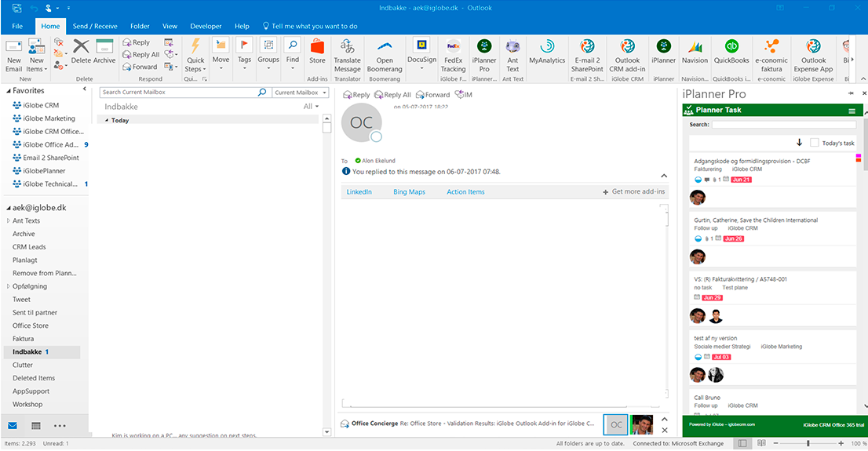
Task: Click the Find magnifier icon
Action: pyautogui.click(x=292, y=45)
